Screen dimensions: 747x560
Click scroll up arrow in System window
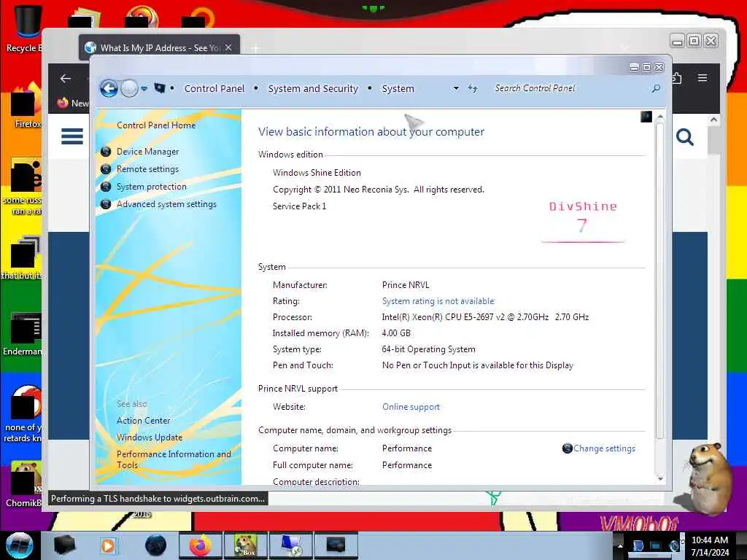click(659, 117)
